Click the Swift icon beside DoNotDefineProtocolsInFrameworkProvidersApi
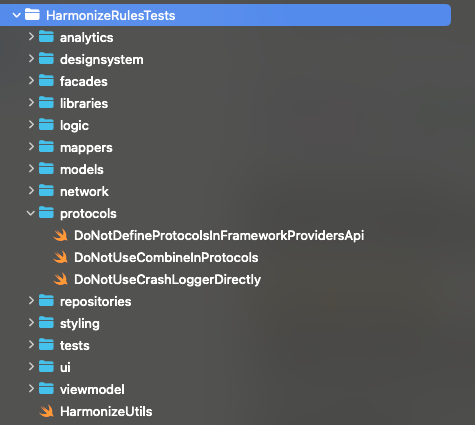The height and width of the screenshot is (425, 475). (61, 235)
